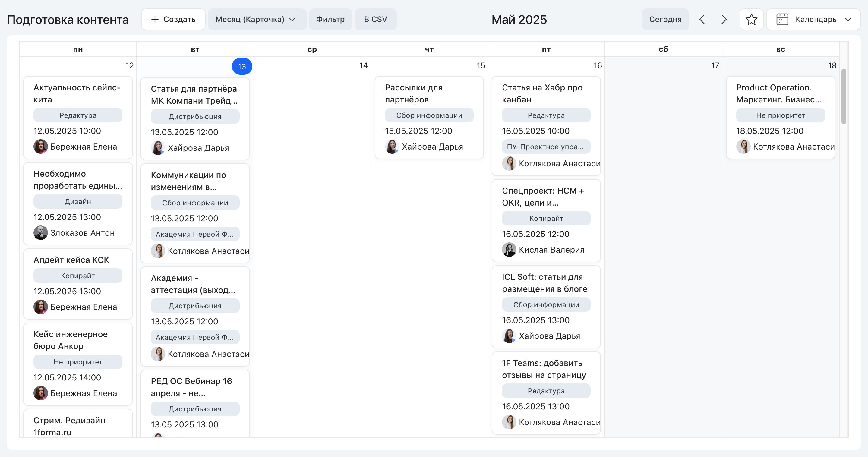Click Редактура tag in 1F Teams card
The image size is (868, 457).
[546, 391]
